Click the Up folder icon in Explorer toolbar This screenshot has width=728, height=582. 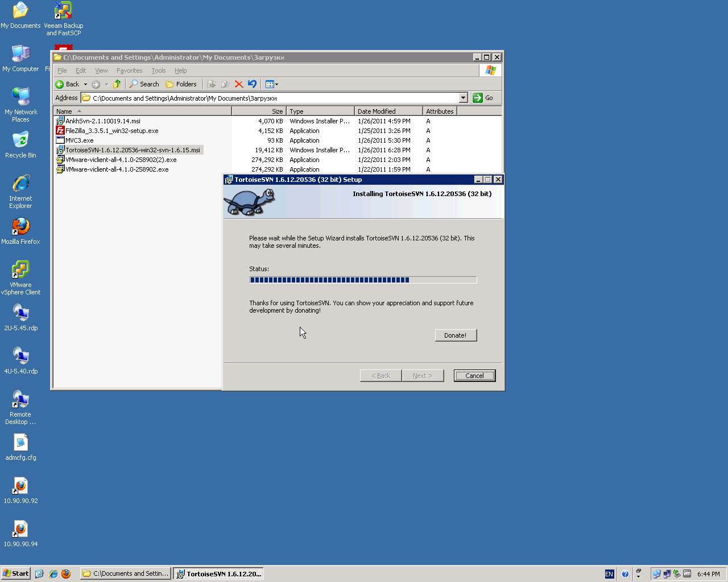[x=117, y=84]
